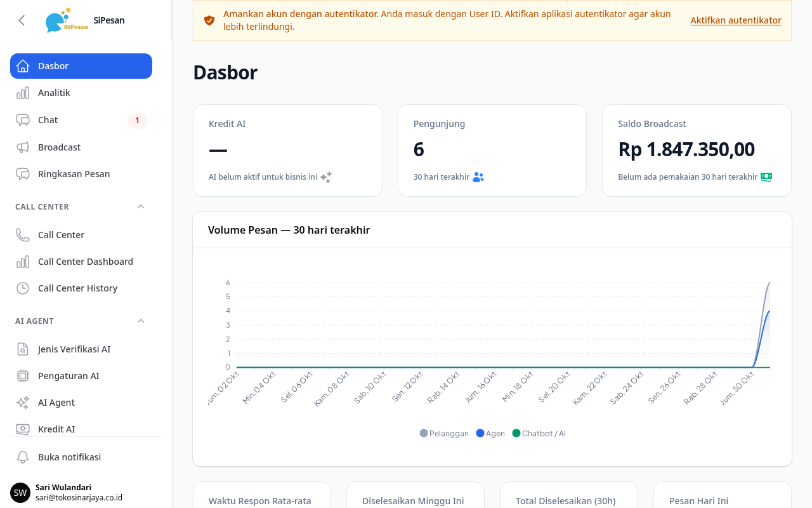Screen dimensions: 812x508
Task: Click the visitors people icon in Pengunjung card
Action: [x=478, y=177]
